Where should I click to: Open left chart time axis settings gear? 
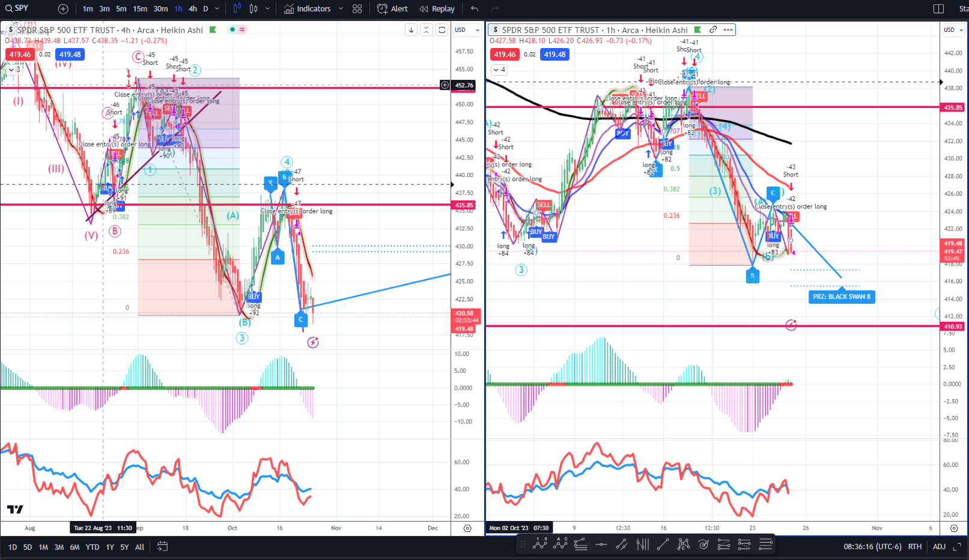coord(467,528)
